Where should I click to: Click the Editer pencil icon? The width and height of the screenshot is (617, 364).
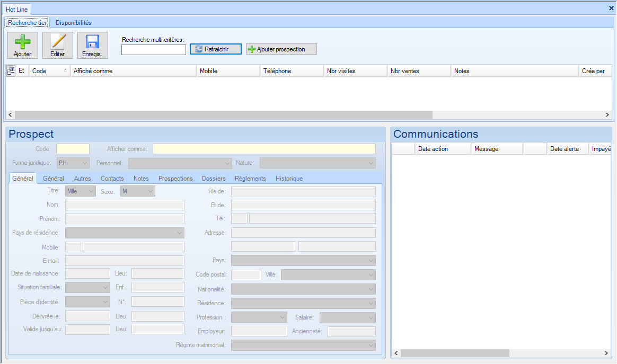pyautogui.click(x=57, y=42)
